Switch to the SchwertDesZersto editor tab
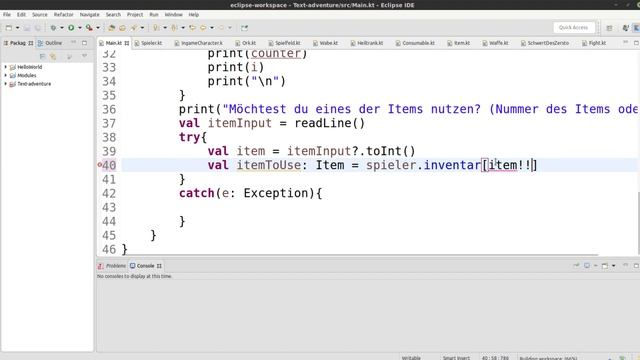Screen dimensions: 640x360 [x=544, y=43]
